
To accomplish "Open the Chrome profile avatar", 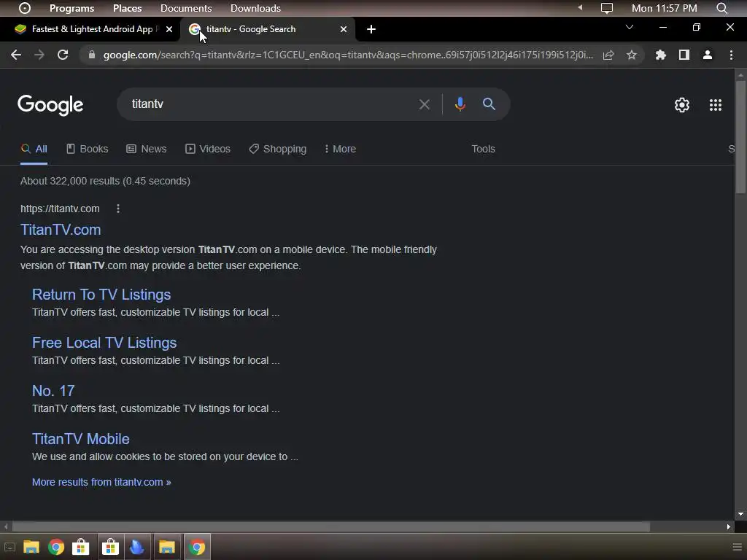I will coord(708,55).
